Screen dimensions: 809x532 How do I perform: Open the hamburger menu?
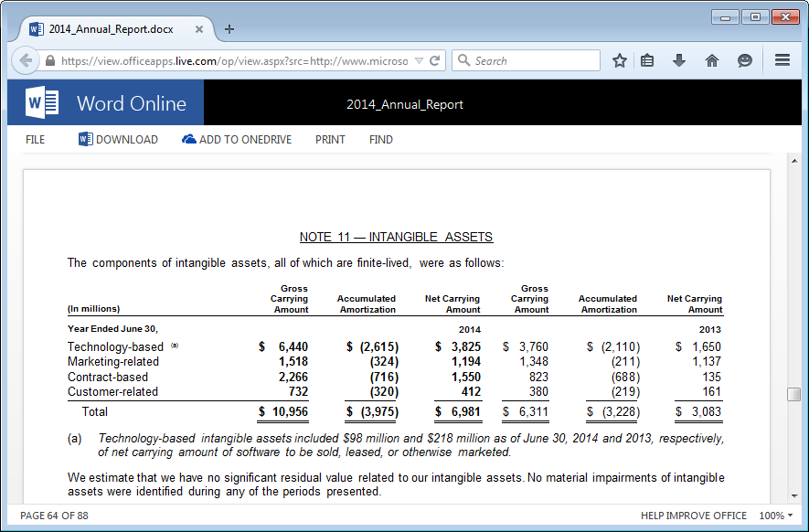coord(782,60)
